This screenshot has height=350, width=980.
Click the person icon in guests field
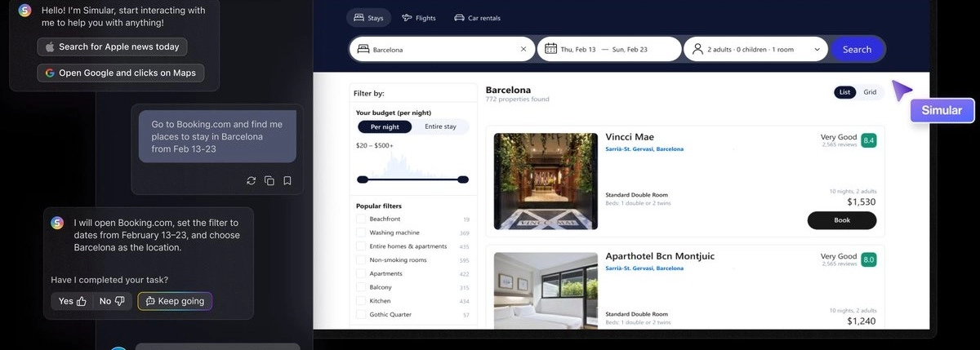[x=697, y=49]
